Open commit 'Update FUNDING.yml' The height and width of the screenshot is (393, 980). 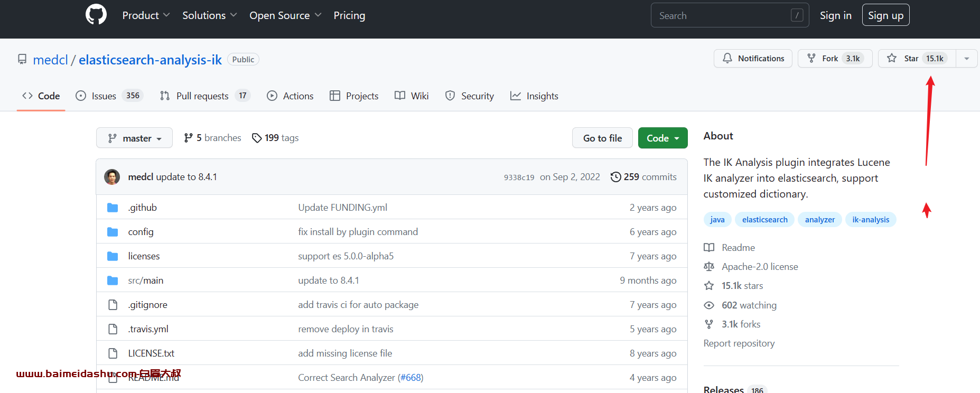pyautogui.click(x=342, y=208)
